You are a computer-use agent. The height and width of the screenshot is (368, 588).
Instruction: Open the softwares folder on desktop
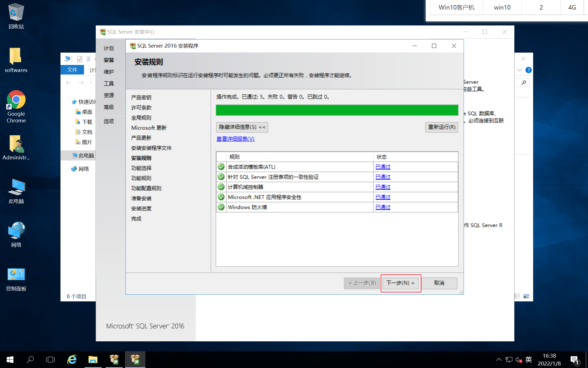(16, 60)
